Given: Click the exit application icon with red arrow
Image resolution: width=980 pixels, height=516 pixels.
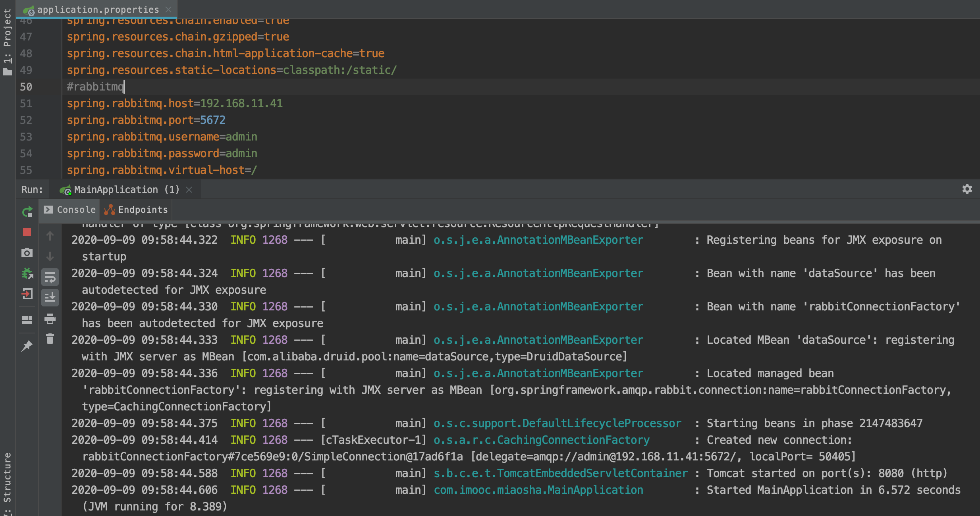Looking at the screenshot, I should [27, 294].
